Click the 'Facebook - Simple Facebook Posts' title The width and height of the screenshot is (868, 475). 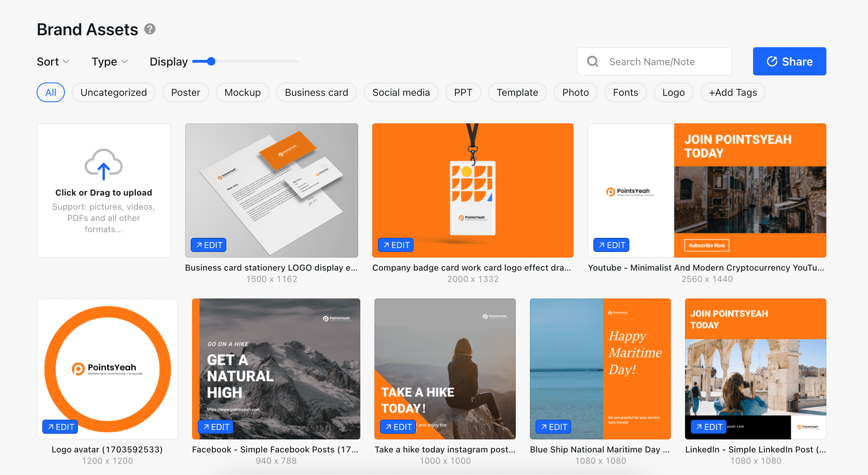coord(275,450)
